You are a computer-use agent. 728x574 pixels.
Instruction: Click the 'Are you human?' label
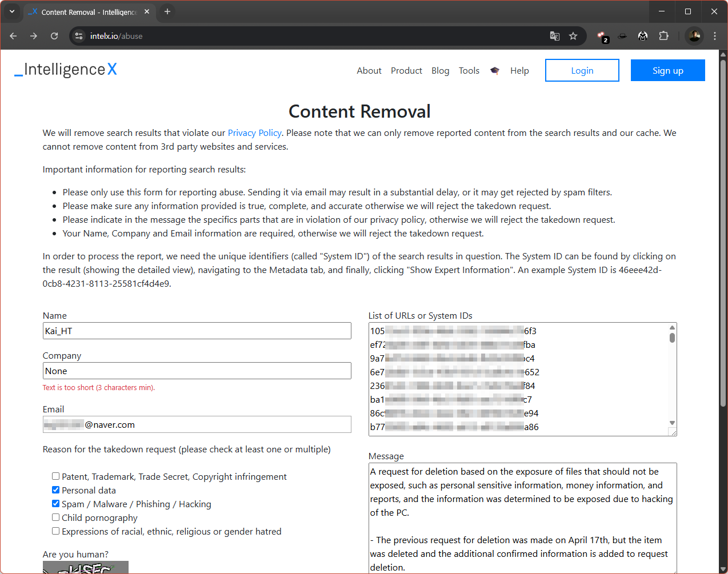[75, 555]
